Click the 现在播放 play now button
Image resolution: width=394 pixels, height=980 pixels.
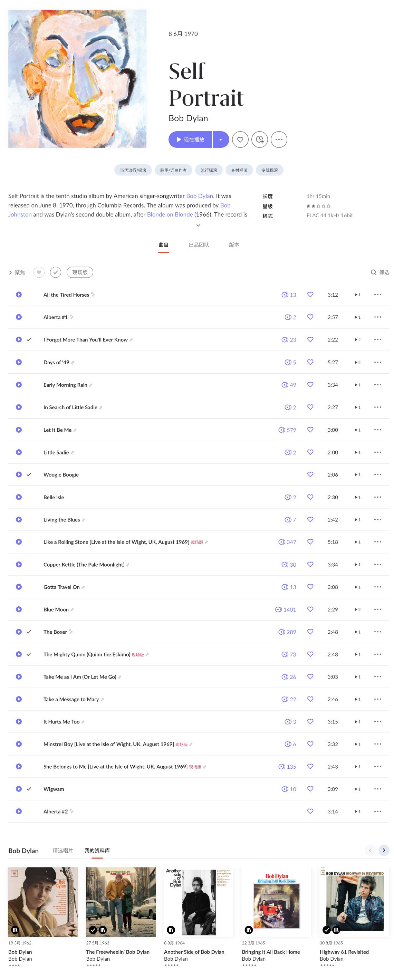click(x=190, y=140)
